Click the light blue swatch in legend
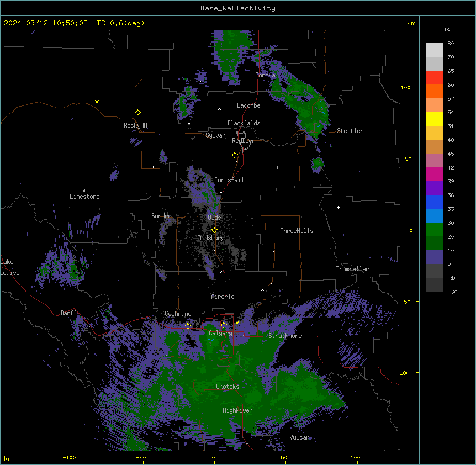476x465 pixels. point(434,215)
